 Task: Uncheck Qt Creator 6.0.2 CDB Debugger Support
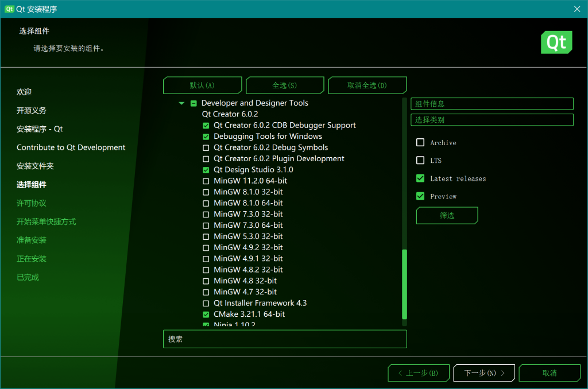pos(206,126)
